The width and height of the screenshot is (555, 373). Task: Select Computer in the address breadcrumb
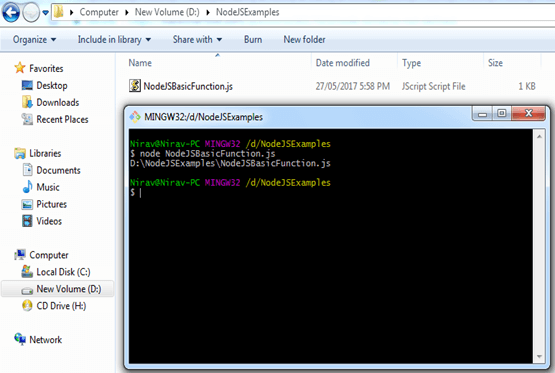(x=99, y=12)
